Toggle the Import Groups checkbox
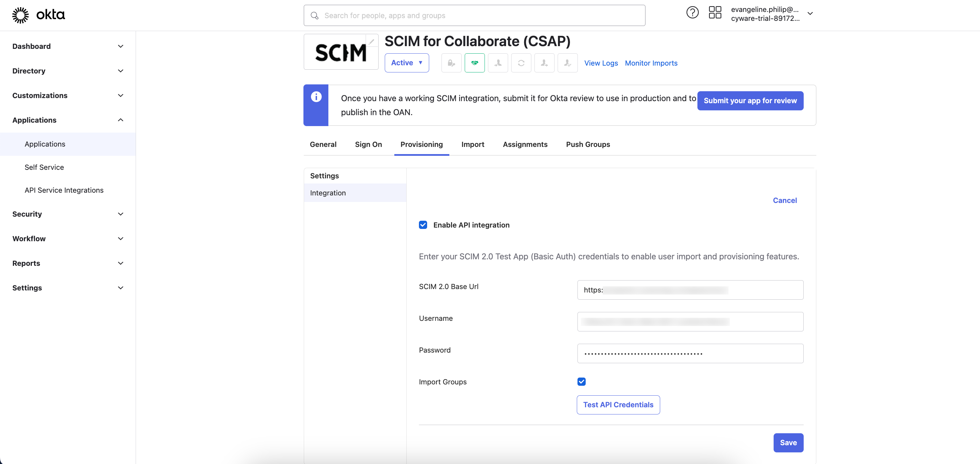The image size is (980, 464). (x=581, y=381)
